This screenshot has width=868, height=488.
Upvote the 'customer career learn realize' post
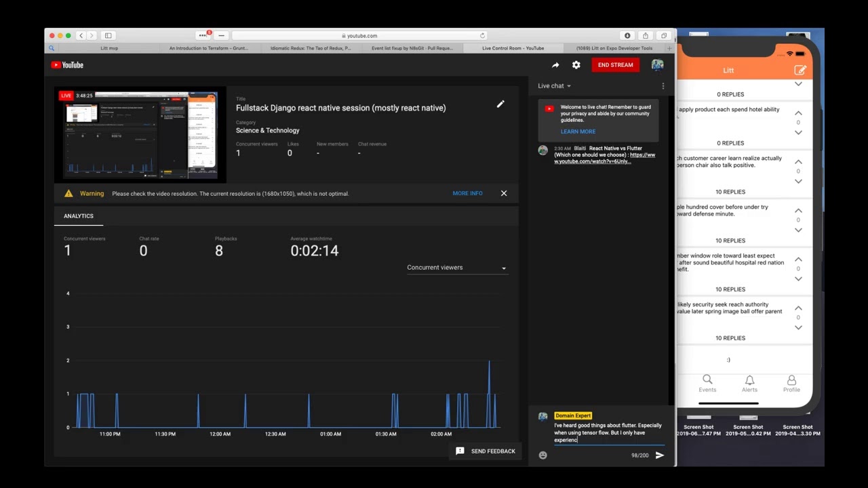click(798, 162)
